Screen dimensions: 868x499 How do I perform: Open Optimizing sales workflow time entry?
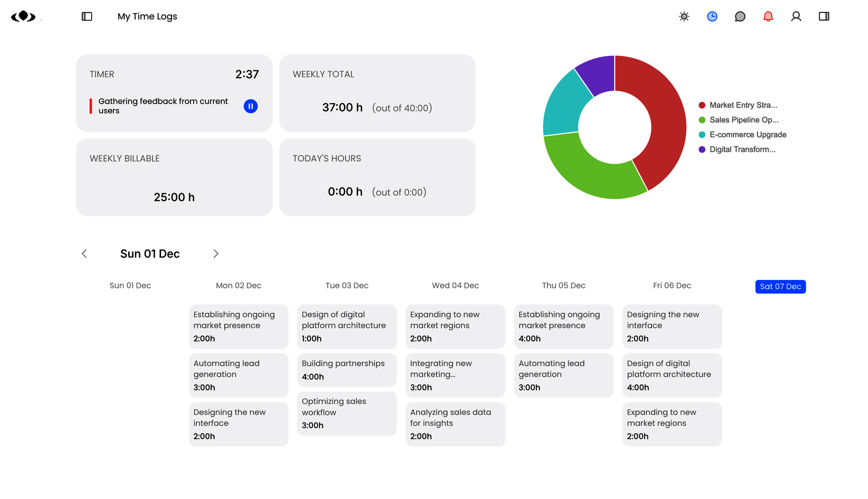(347, 413)
